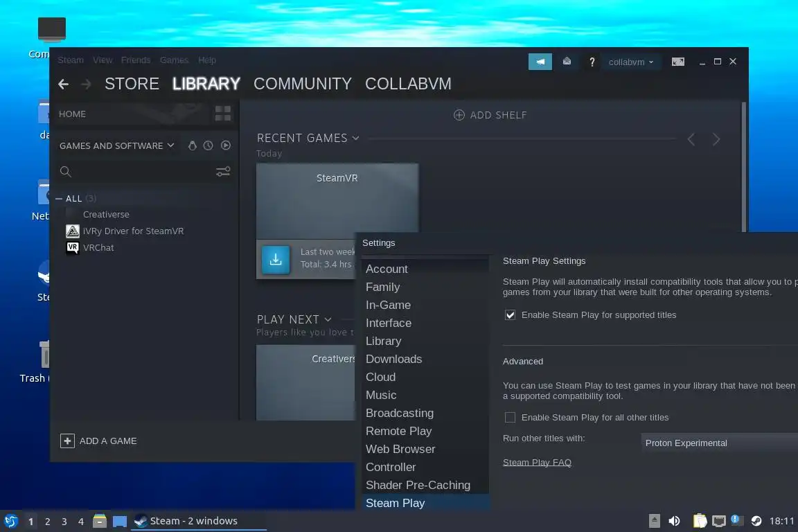Open the Steam inbox envelope icon
798x532 pixels.
[567, 62]
